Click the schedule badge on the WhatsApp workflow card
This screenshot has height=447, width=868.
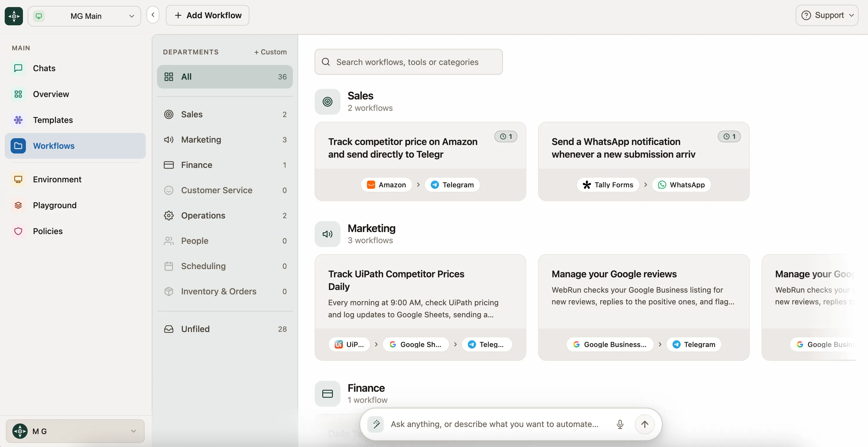pyautogui.click(x=729, y=136)
